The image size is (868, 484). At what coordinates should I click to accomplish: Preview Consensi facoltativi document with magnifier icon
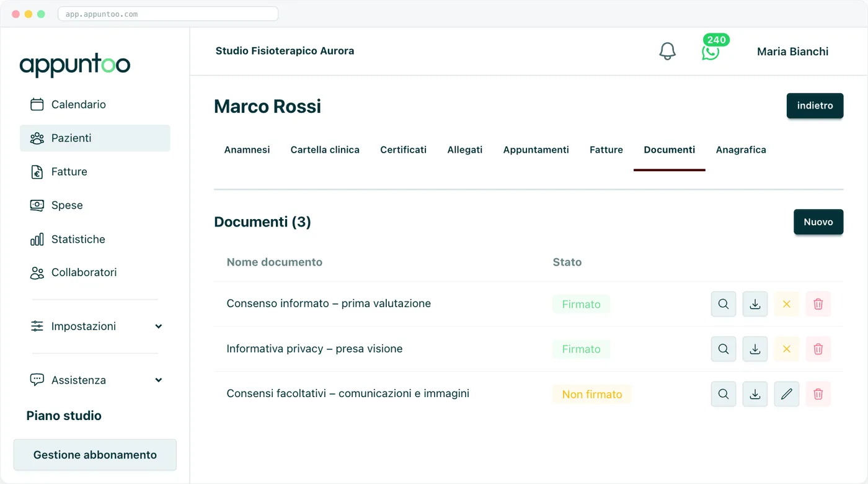point(724,393)
